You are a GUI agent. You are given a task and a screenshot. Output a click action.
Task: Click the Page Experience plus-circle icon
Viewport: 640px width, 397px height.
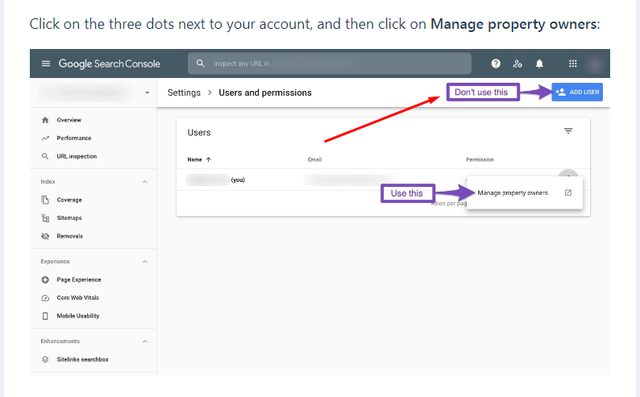[45, 279]
